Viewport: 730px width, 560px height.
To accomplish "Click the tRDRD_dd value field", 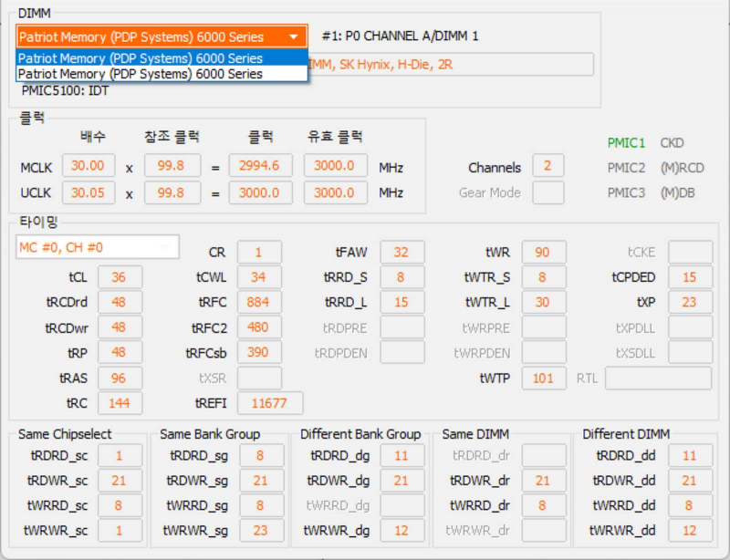I will [690, 455].
